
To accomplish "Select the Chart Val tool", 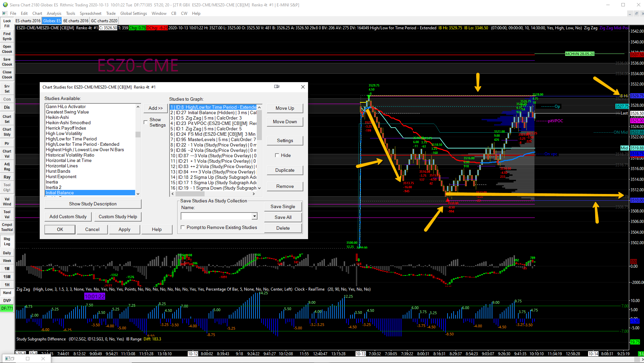I will [x=7, y=154].
